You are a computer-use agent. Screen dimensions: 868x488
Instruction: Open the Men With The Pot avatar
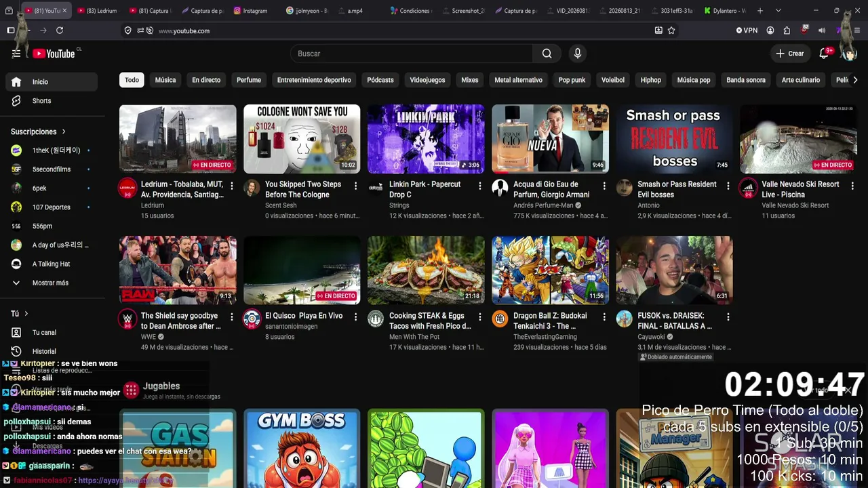[x=376, y=319]
